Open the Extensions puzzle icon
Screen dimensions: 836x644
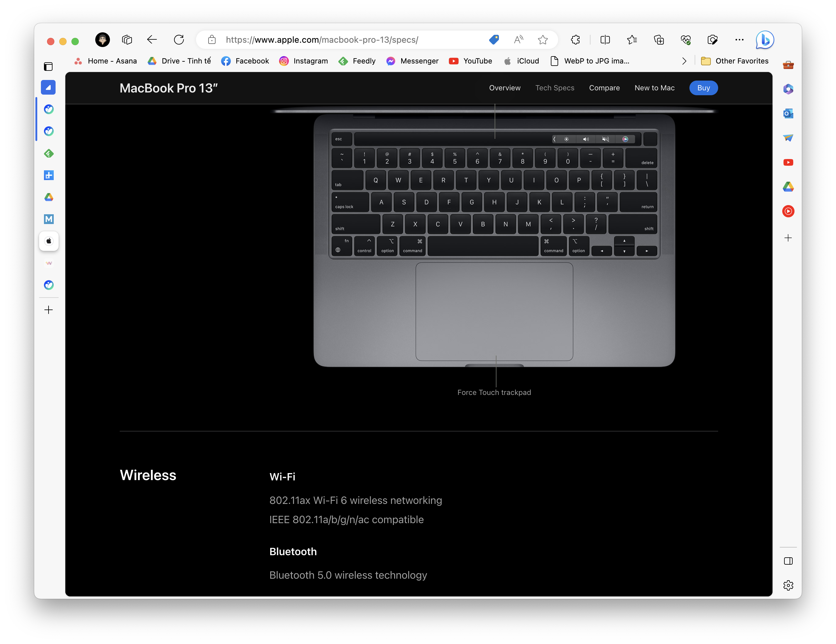(575, 40)
